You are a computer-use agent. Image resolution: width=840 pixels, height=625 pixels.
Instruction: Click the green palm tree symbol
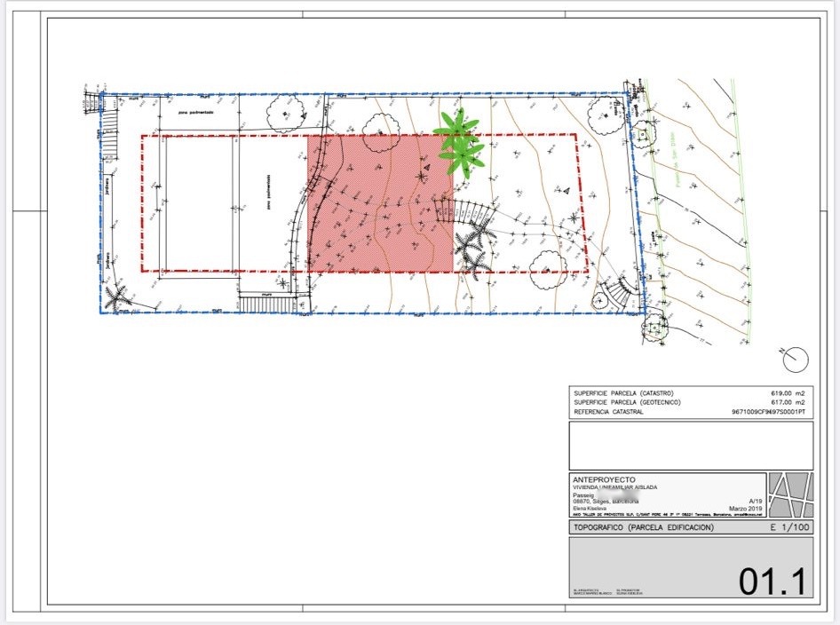459,142
